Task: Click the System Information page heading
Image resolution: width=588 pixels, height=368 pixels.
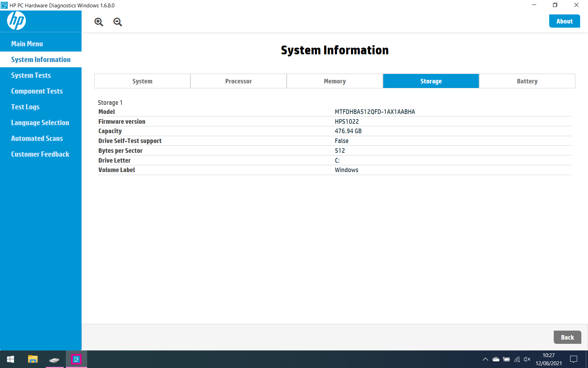Action: [335, 50]
